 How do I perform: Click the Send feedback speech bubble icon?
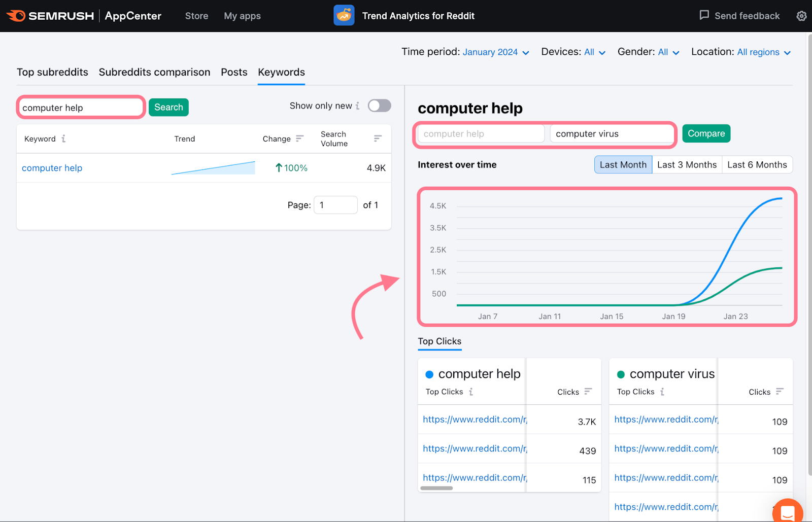(x=704, y=15)
